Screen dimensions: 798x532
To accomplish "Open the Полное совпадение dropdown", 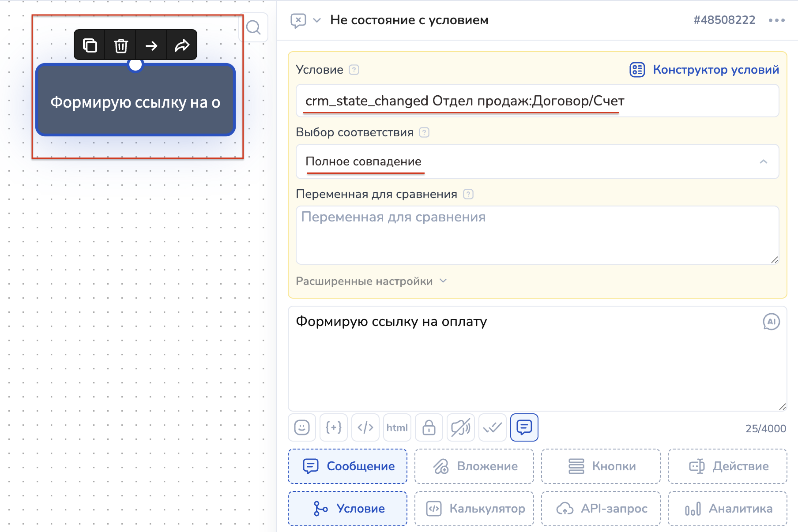I will pyautogui.click(x=537, y=161).
